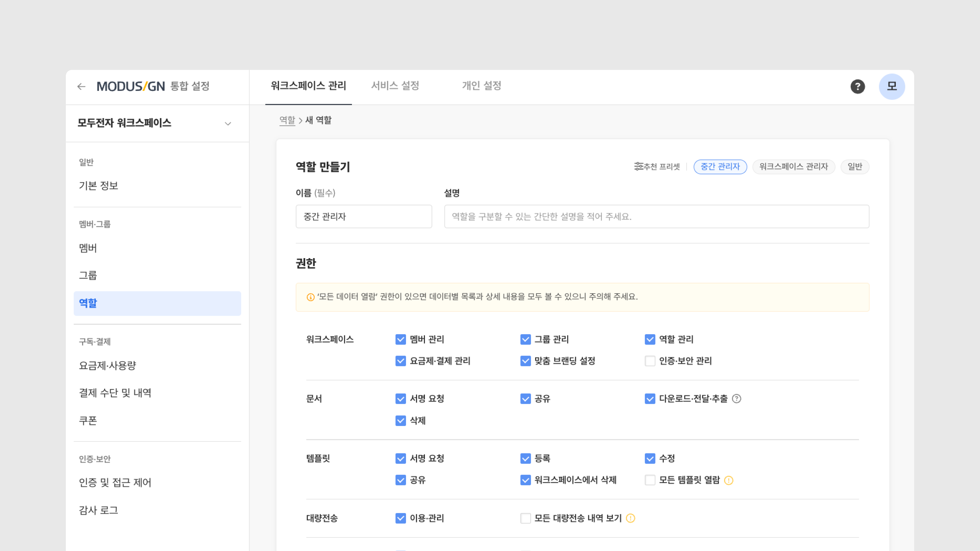Click warning icon beside 모든 대량전송 내역 보기
This screenshot has width=980, height=551.
630,518
